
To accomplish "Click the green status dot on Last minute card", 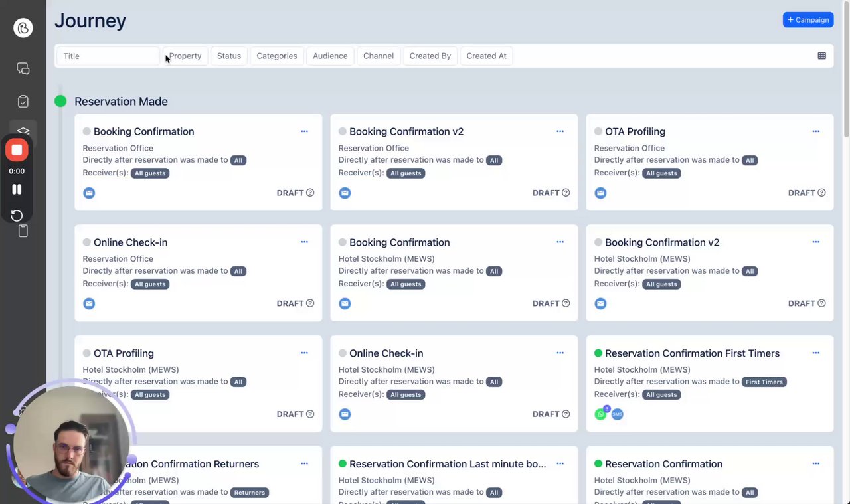I will pyautogui.click(x=343, y=463).
